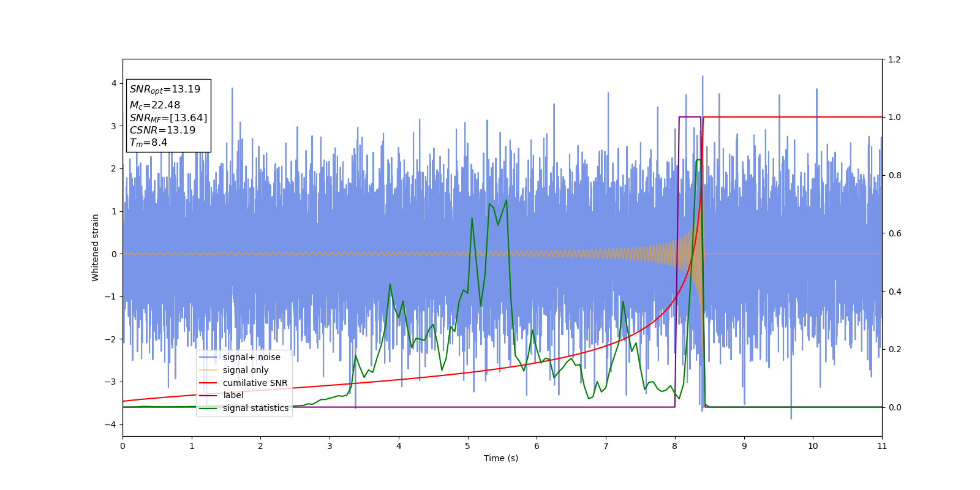Click the blue line swatch for signal+ noise
The width and height of the screenshot is (980, 490).
pos(208,358)
